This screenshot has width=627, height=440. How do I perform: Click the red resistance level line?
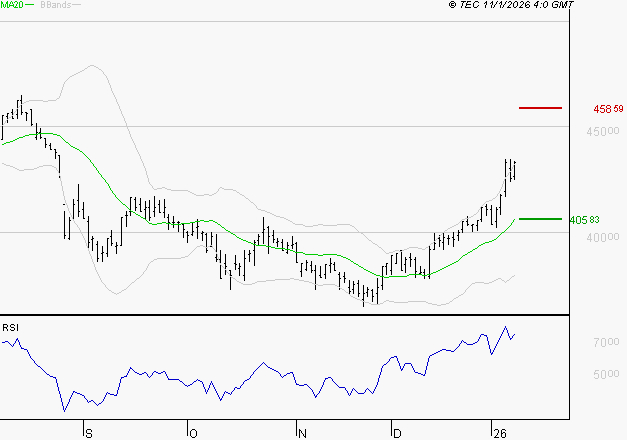click(x=540, y=108)
